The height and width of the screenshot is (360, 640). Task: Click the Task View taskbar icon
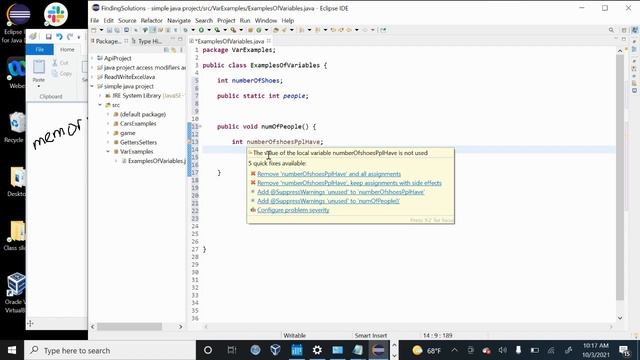tap(232, 350)
